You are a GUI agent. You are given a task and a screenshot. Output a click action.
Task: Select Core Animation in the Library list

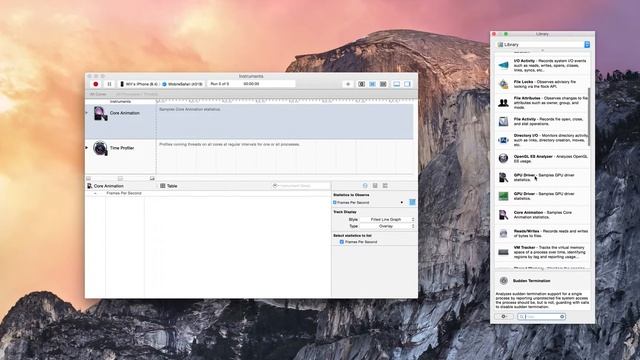click(x=542, y=215)
